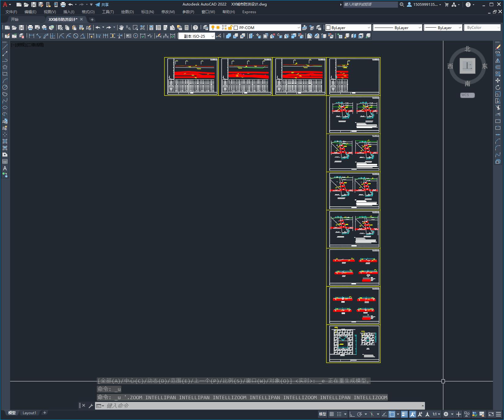Select the Move tool in modify toolbar
The height and width of the screenshot is (420, 504).
pyautogui.click(x=498, y=81)
